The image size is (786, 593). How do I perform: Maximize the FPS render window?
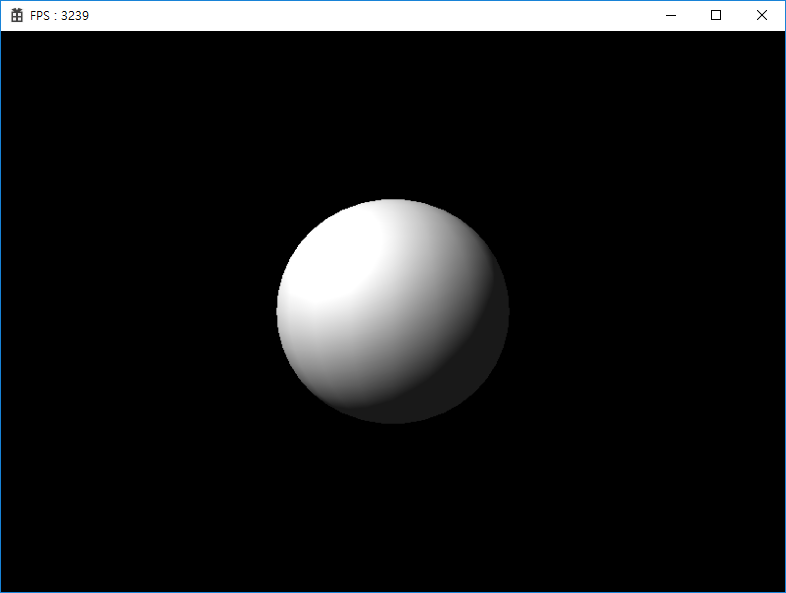click(716, 16)
